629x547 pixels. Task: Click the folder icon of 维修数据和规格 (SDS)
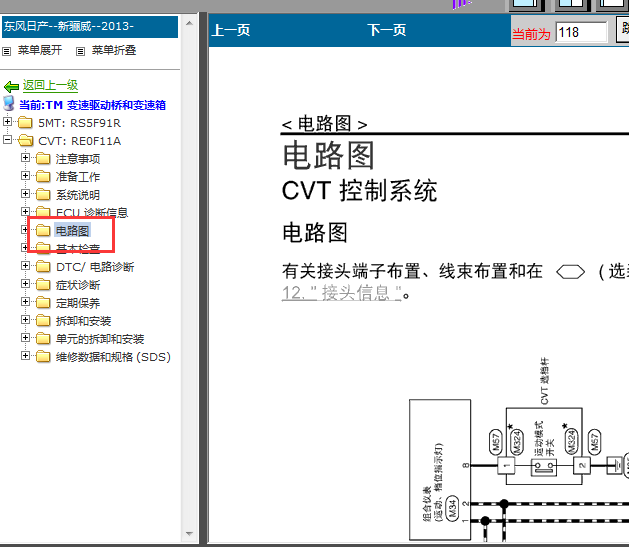coord(43,357)
